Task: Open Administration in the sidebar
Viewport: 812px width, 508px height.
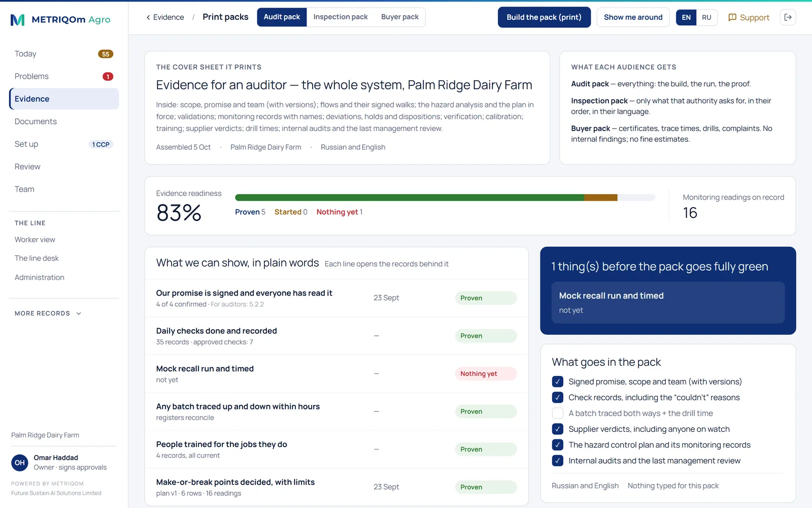Action: 40,277
